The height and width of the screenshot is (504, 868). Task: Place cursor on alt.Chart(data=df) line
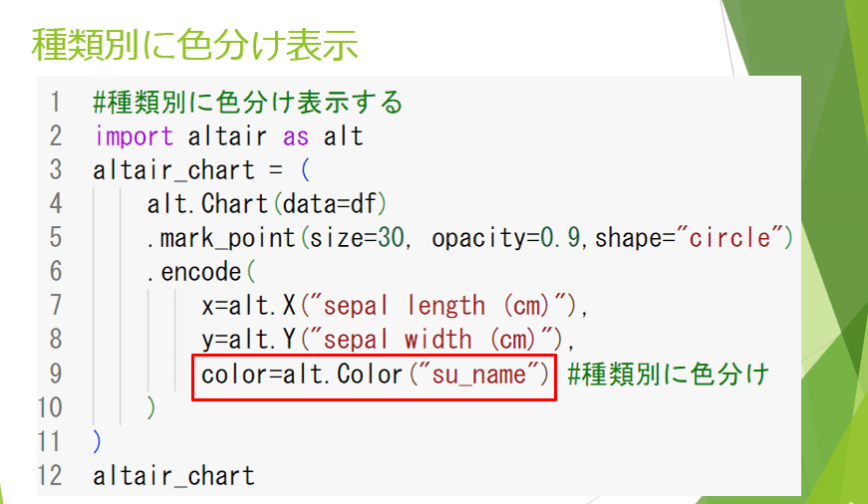coord(266,203)
